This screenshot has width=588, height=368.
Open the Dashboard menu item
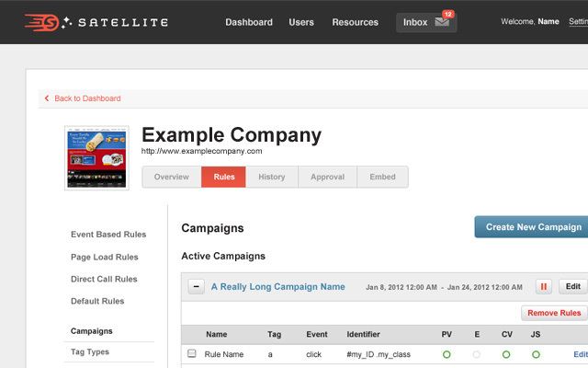pos(249,22)
